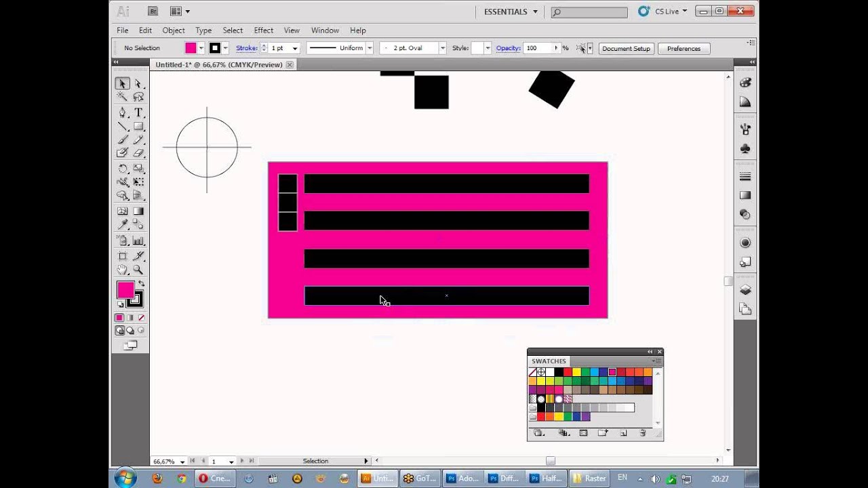Open the Style dropdown
This screenshot has width=868, height=488.
click(x=488, y=48)
